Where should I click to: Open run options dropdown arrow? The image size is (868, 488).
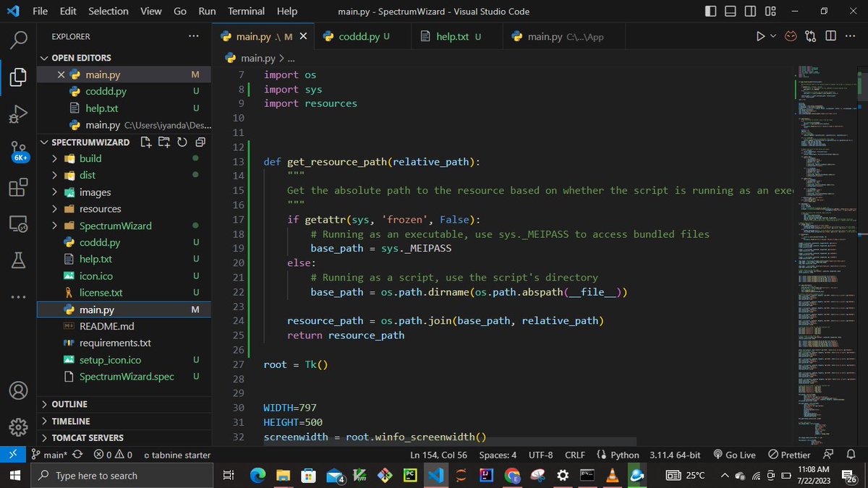click(773, 36)
